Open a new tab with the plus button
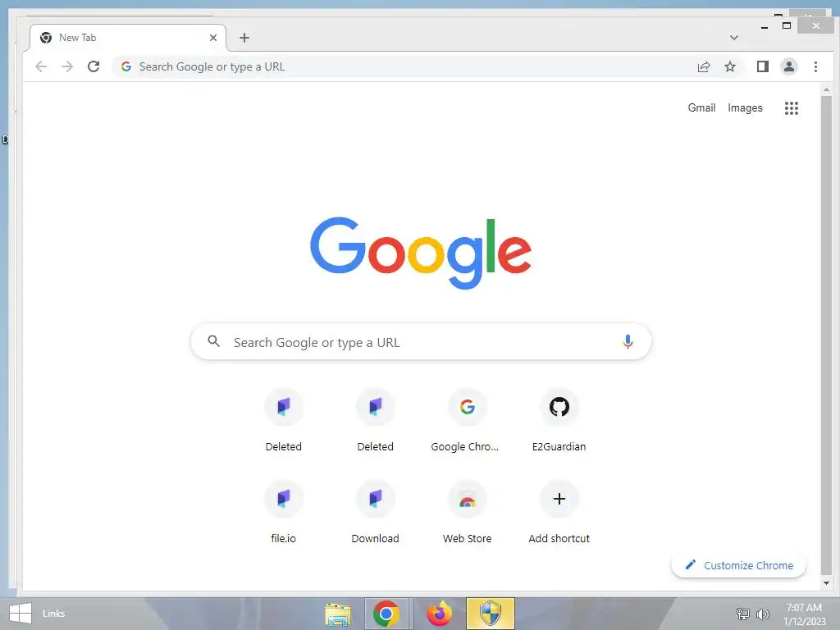The width and height of the screenshot is (840, 630). (x=244, y=38)
